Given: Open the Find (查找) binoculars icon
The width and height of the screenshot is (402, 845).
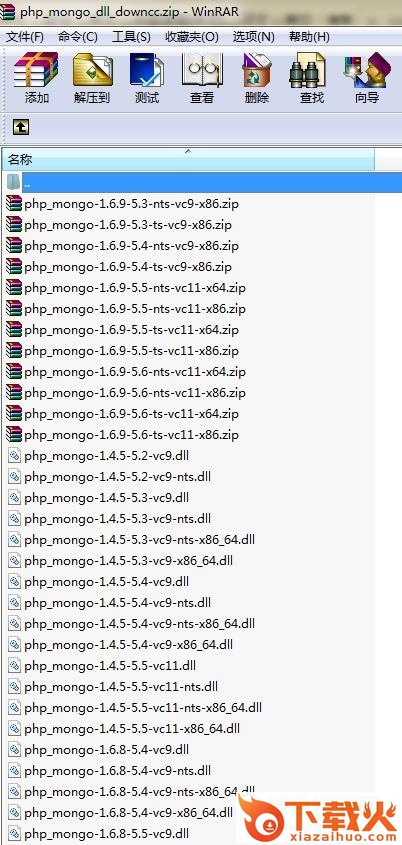Looking at the screenshot, I should click(311, 78).
